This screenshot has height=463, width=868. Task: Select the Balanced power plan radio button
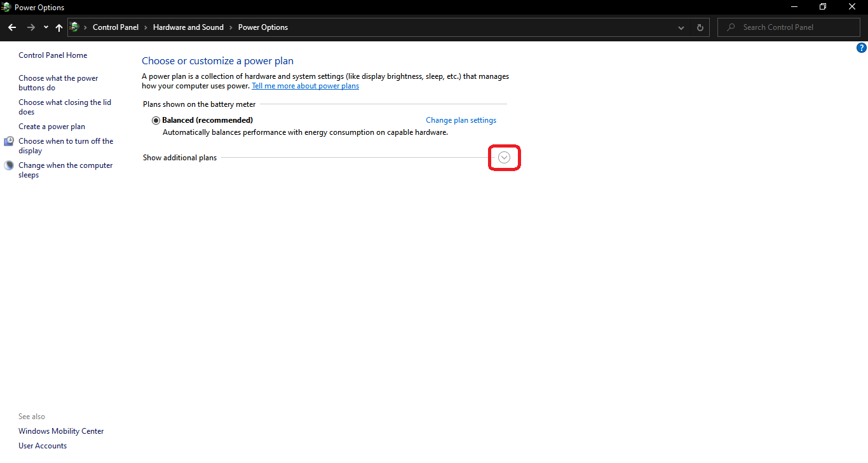click(156, 120)
